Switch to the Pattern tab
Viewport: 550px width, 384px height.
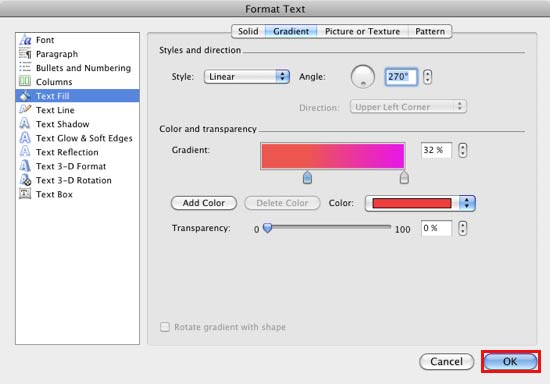click(x=430, y=31)
